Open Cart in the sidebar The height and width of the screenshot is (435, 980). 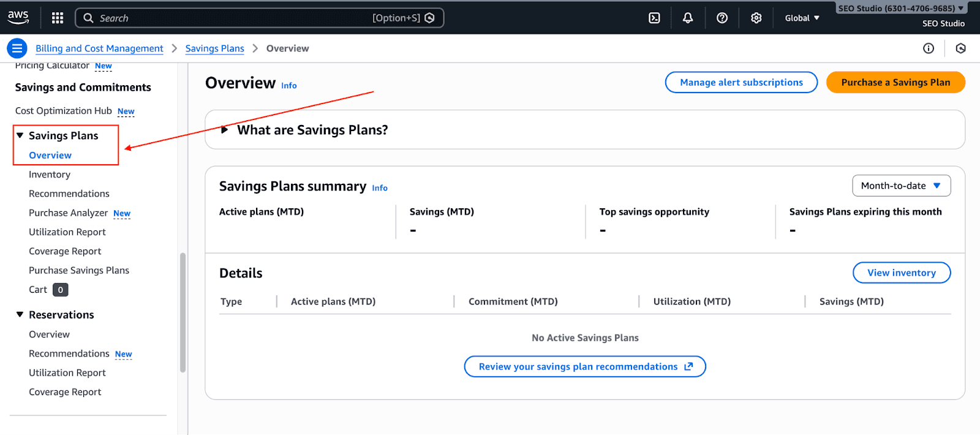point(38,290)
